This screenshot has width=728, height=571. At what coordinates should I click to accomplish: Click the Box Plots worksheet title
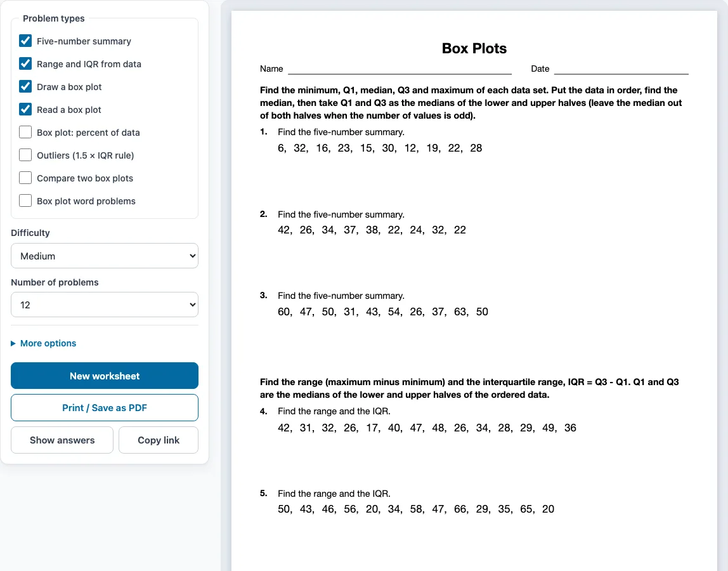pos(474,48)
